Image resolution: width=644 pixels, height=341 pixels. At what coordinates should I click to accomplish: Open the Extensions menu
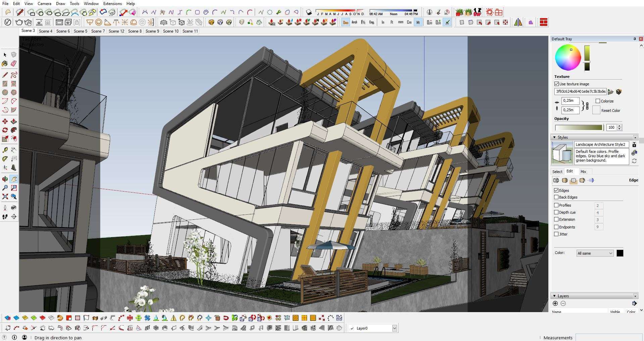point(112,4)
